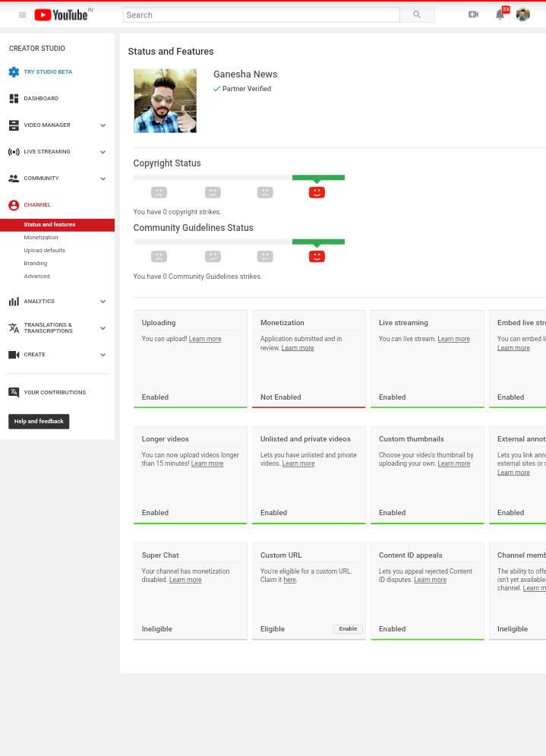
Task: Click the first sad face under Community Guidelines Status
Action: click(x=159, y=256)
